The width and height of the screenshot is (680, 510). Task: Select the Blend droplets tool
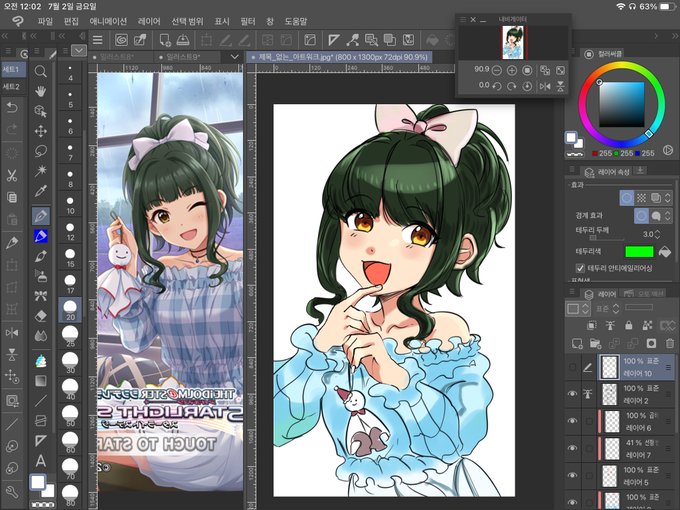[40, 336]
